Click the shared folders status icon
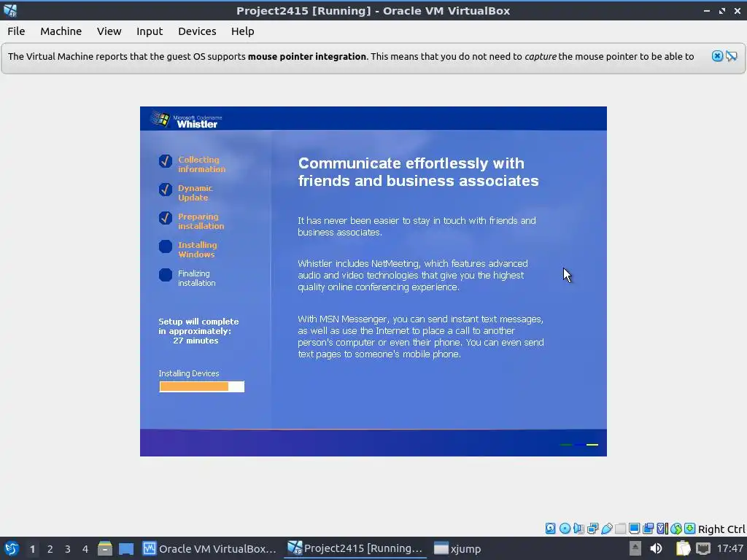 (620, 528)
